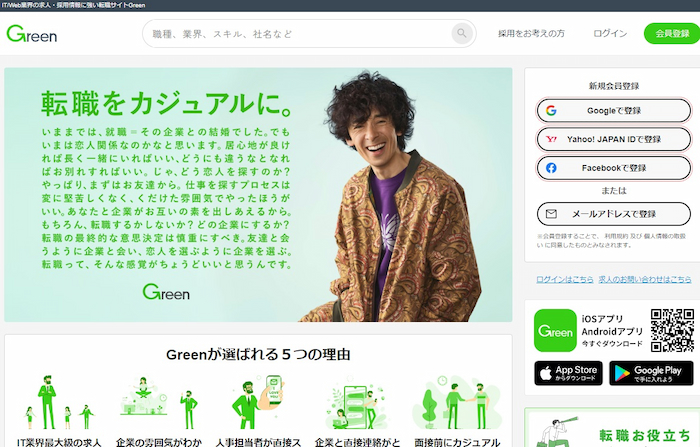Click the 企業と直接連絡 illustration
This screenshot has width=700, height=447.
[357, 402]
